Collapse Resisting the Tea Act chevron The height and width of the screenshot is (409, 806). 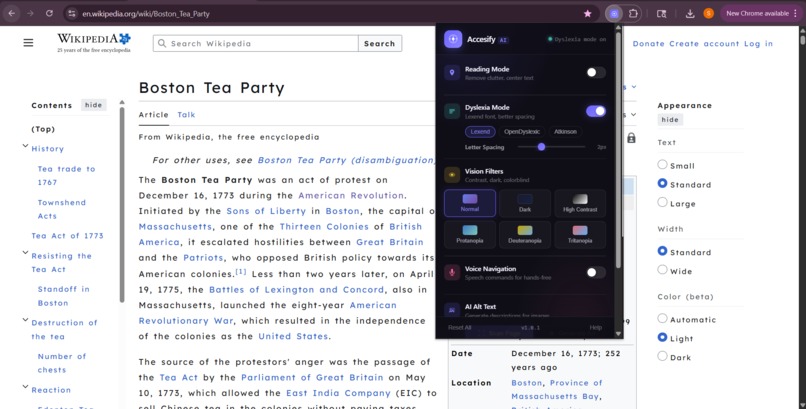(x=25, y=253)
